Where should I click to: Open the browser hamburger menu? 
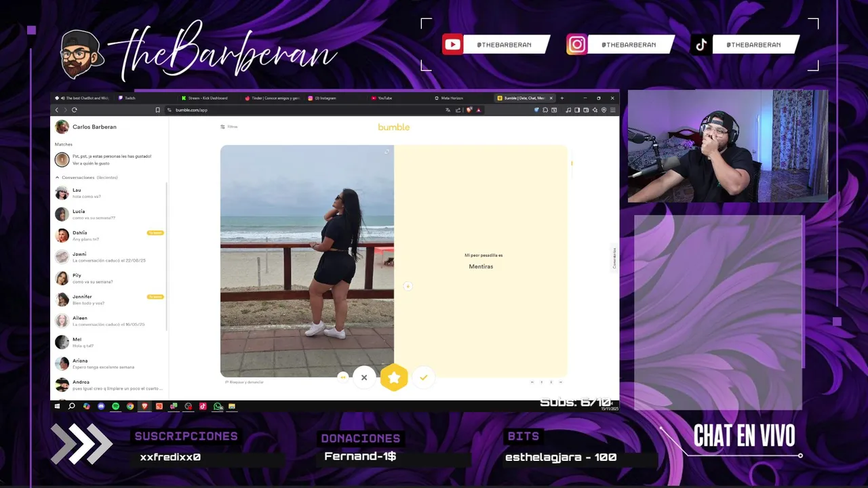click(613, 110)
